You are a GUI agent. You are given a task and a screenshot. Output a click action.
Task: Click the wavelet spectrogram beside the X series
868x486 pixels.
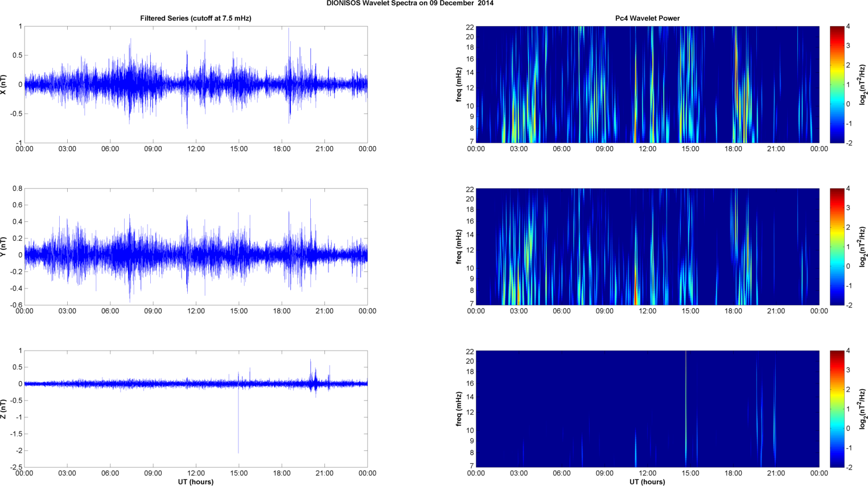(647, 84)
